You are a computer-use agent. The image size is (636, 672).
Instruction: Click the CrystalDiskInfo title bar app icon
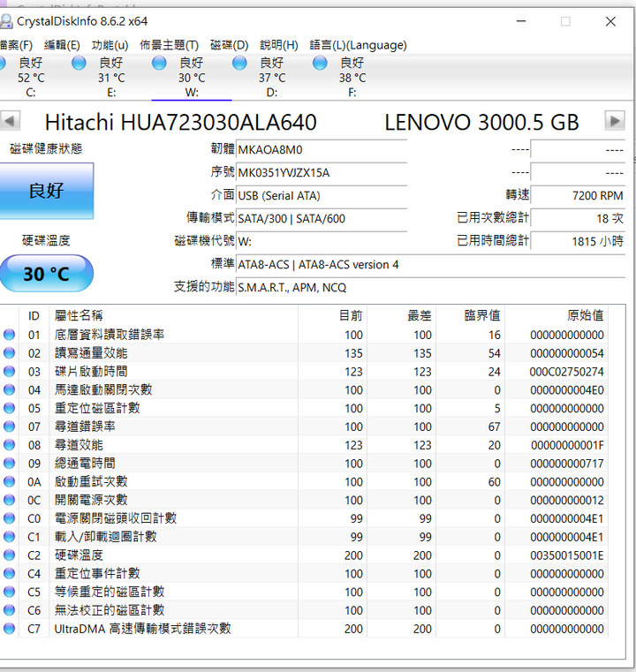tap(6, 21)
